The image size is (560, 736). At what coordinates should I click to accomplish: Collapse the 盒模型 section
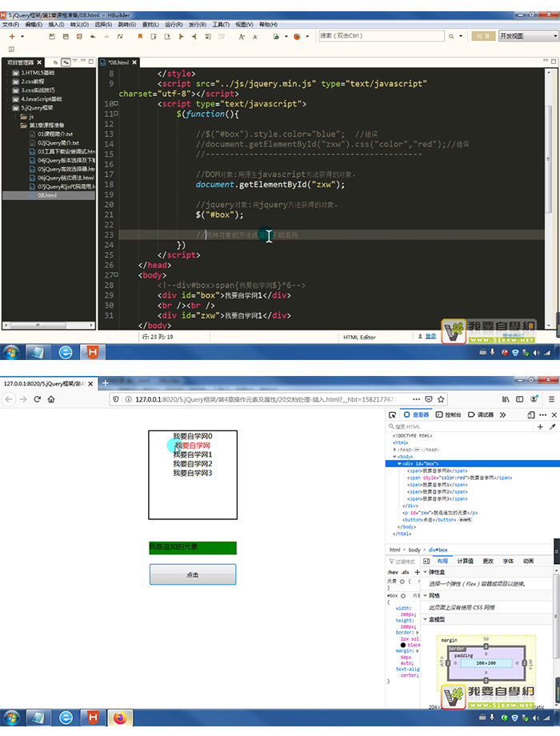(426, 619)
